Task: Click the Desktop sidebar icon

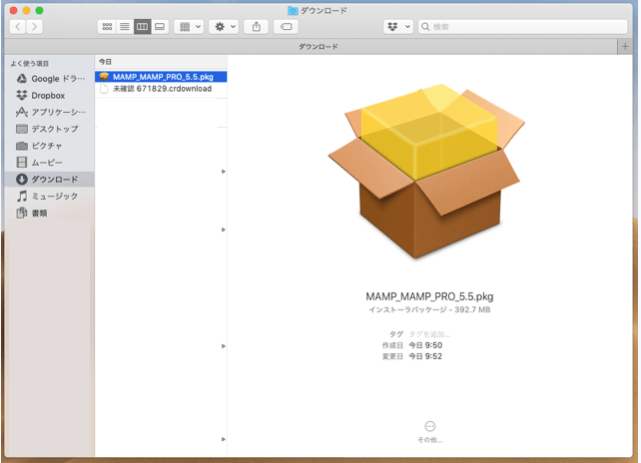Action: point(22,129)
